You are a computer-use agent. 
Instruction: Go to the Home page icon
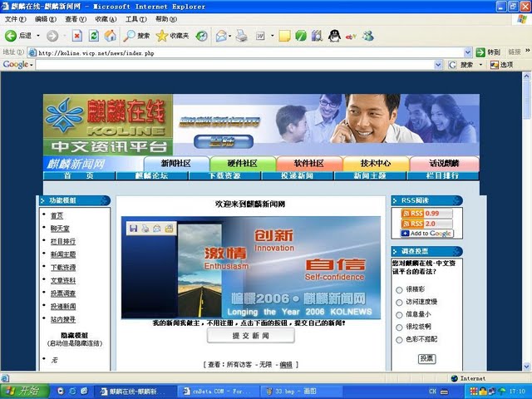click(110, 36)
